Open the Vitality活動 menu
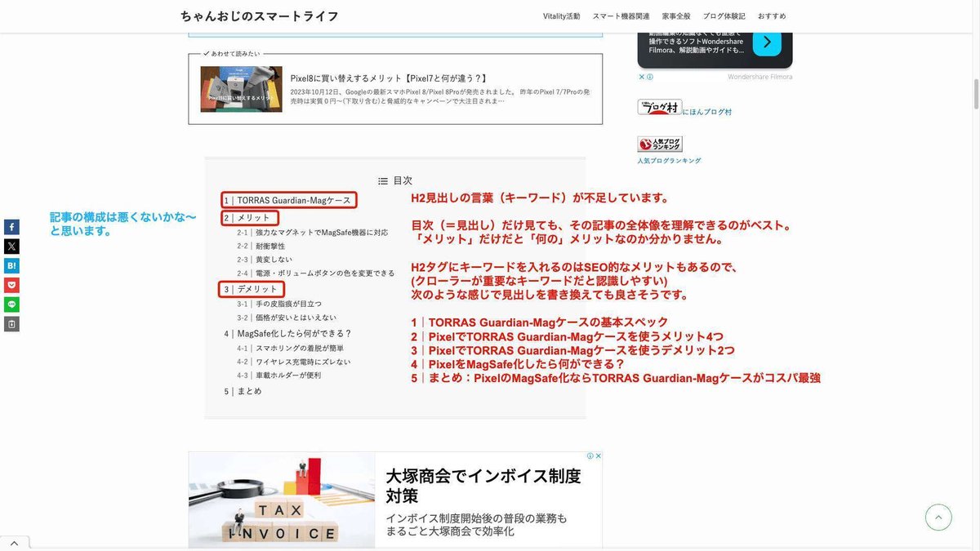980x551 pixels. point(562,16)
